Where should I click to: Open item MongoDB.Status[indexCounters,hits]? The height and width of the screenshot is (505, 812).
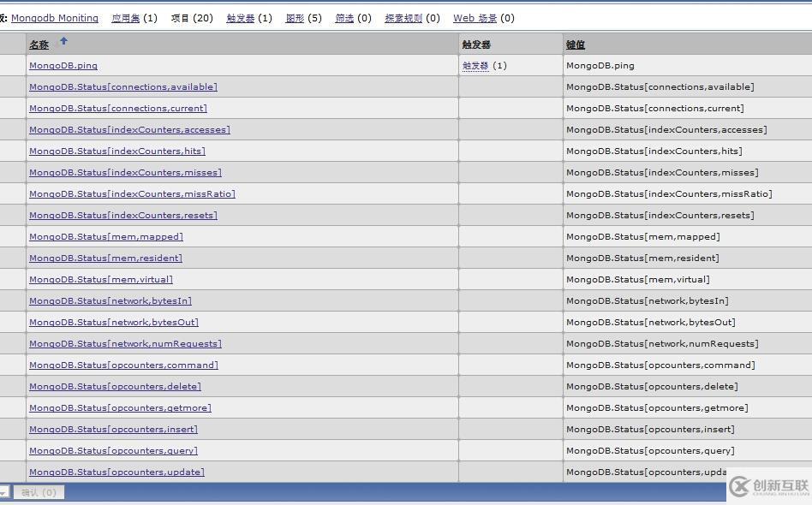(x=117, y=151)
